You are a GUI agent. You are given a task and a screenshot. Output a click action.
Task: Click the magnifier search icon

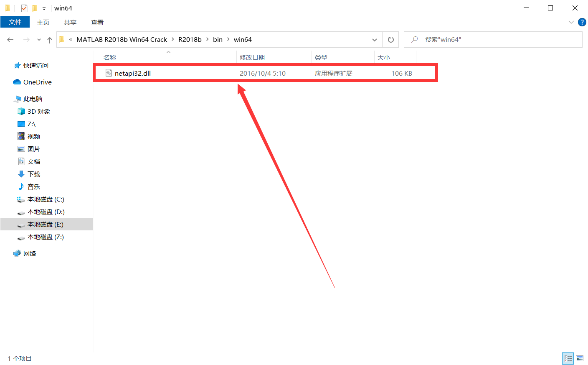(x=415, y=39)
